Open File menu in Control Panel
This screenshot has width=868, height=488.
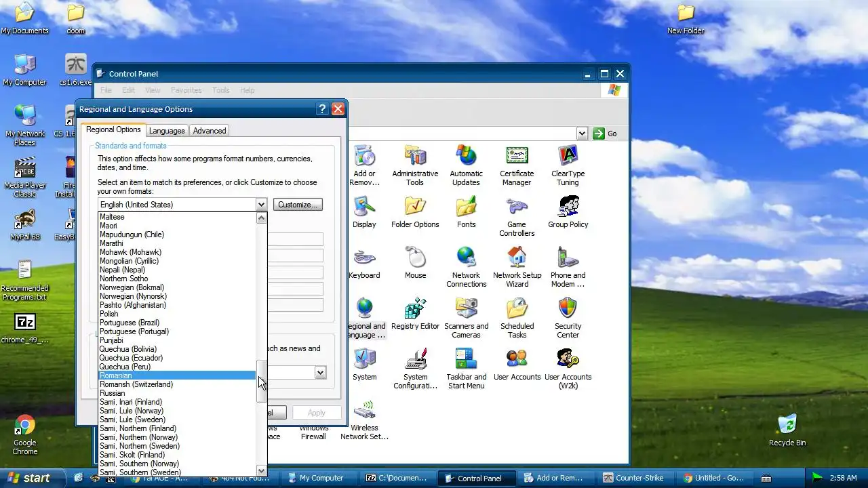pyautogui.click(x=106, y=90)
